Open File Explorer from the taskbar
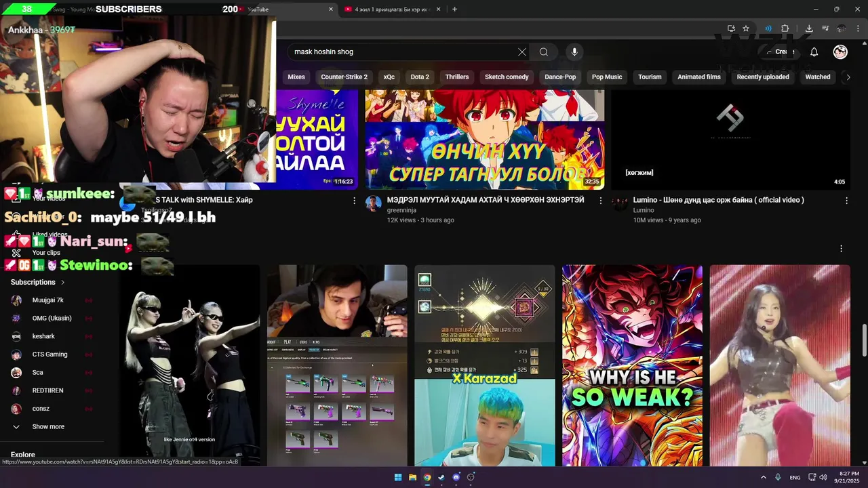The width and height of the screenshot is (868, 488). tap(412, 477)
